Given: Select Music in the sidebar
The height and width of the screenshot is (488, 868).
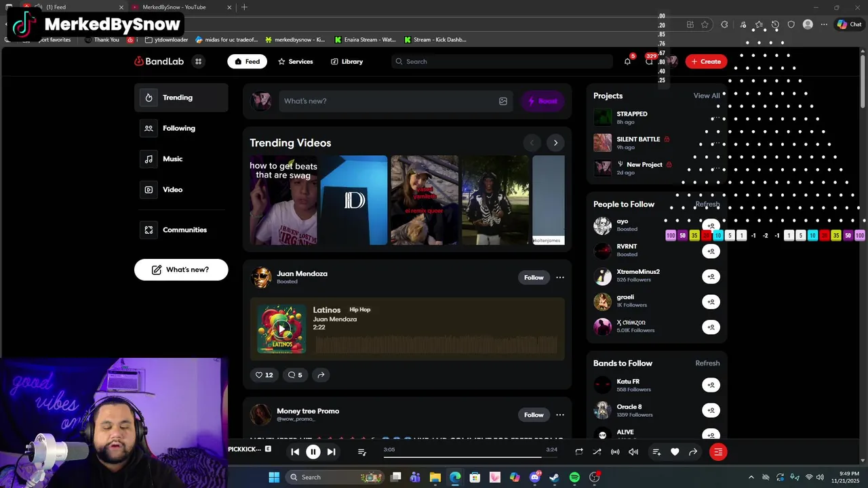Looking at the screenshot, I should [181, 159].
